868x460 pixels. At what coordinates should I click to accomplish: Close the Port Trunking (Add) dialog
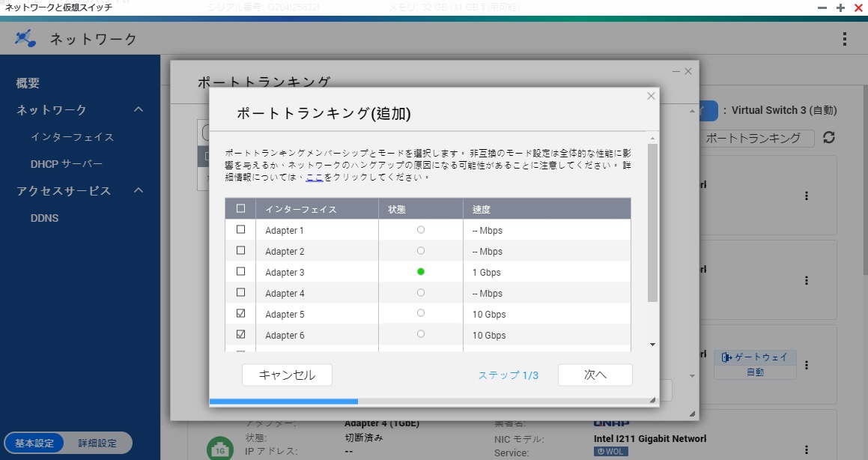tap(651, 96)
